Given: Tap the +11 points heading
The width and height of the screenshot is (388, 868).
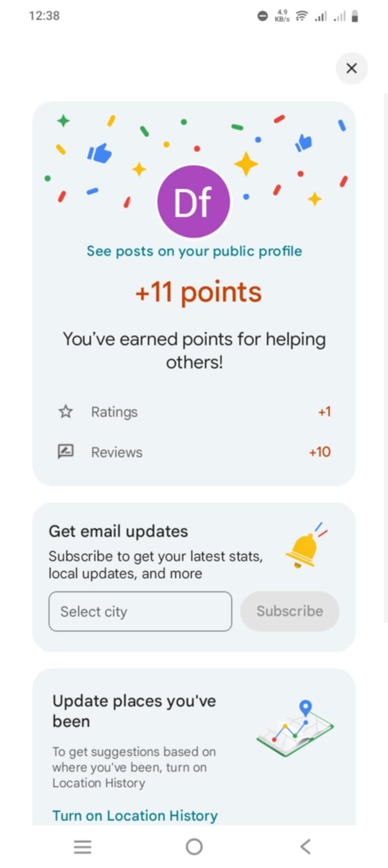Looking at the screenshot, I should [198, 292].
